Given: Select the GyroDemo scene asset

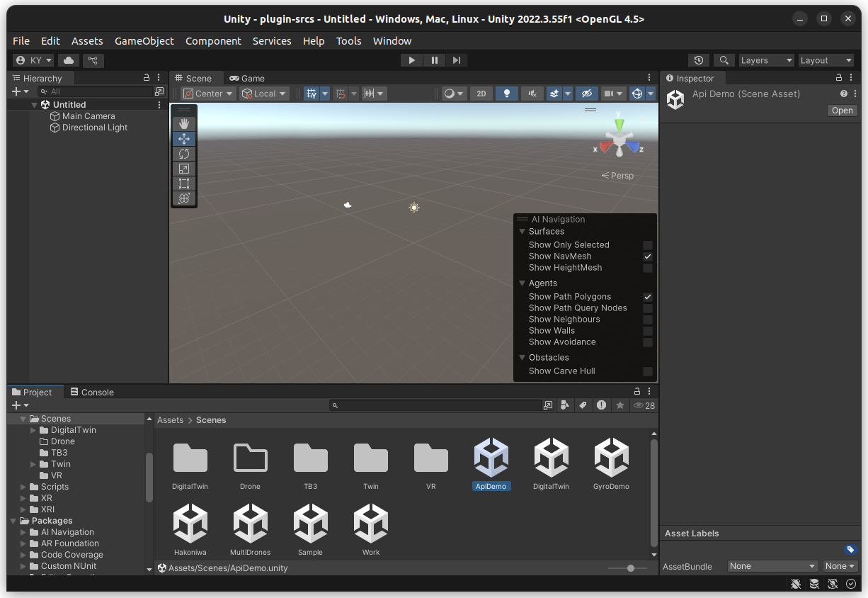Looking at the screenshot, I should click(611, 464).
